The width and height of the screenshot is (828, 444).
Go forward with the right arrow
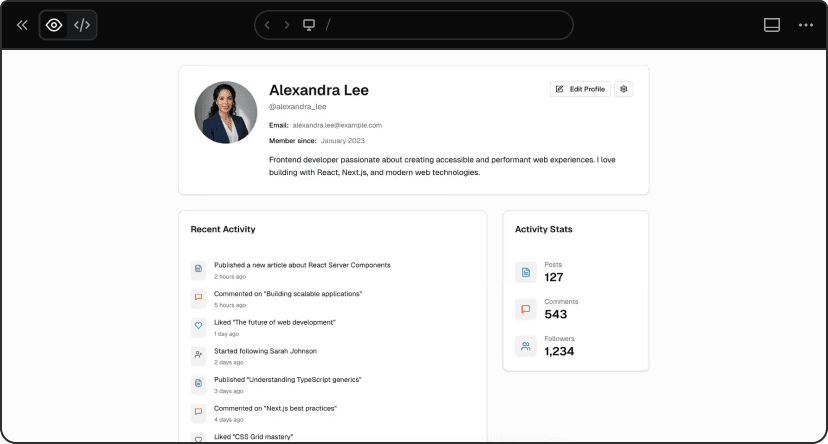(287, 25)
